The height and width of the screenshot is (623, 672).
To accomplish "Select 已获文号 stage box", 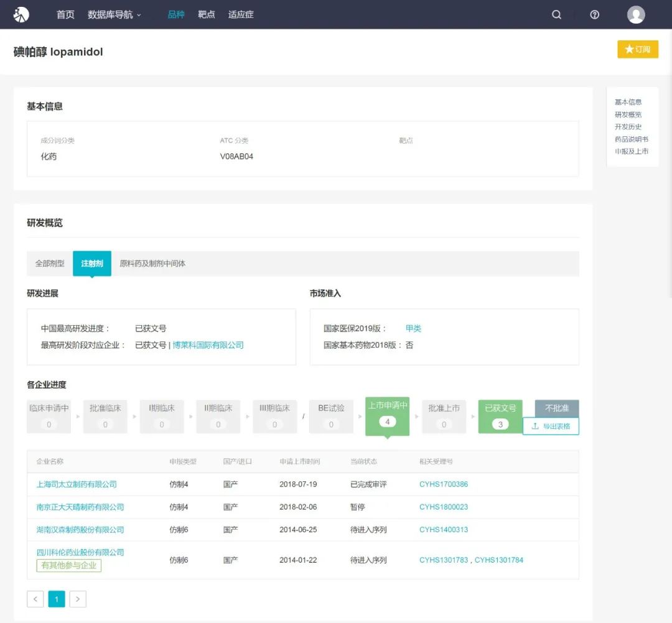I will [x=500, y=417].
